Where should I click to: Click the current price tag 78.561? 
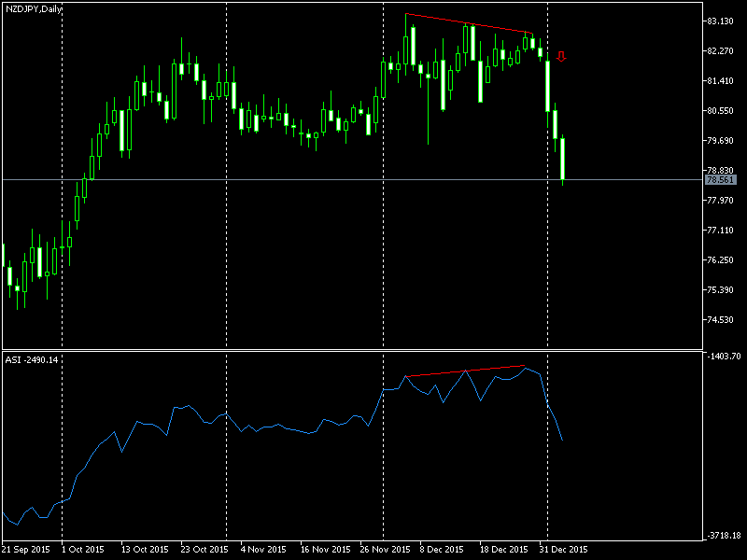[720, 180]
